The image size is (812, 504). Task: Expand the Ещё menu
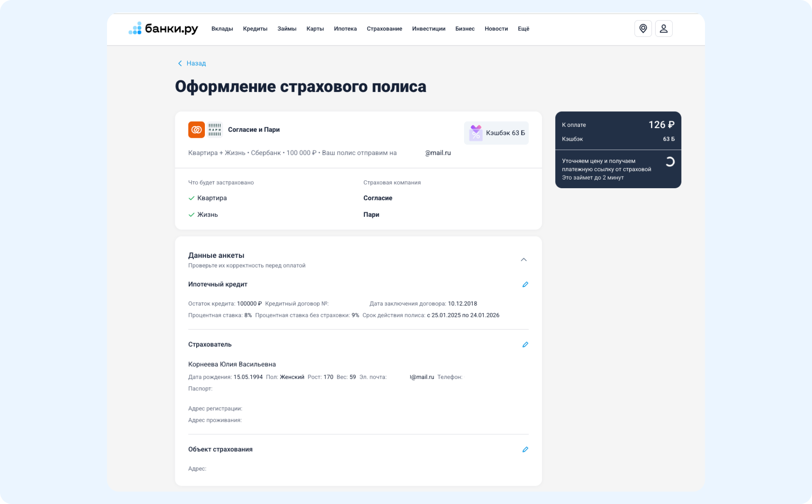click(524, 29)
